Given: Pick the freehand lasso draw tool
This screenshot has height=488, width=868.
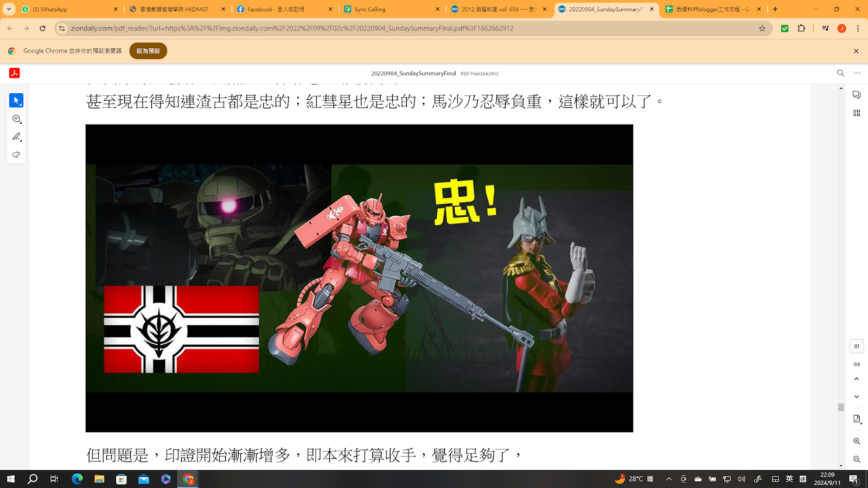Looking at the screenshot, I should coord(16,155).
